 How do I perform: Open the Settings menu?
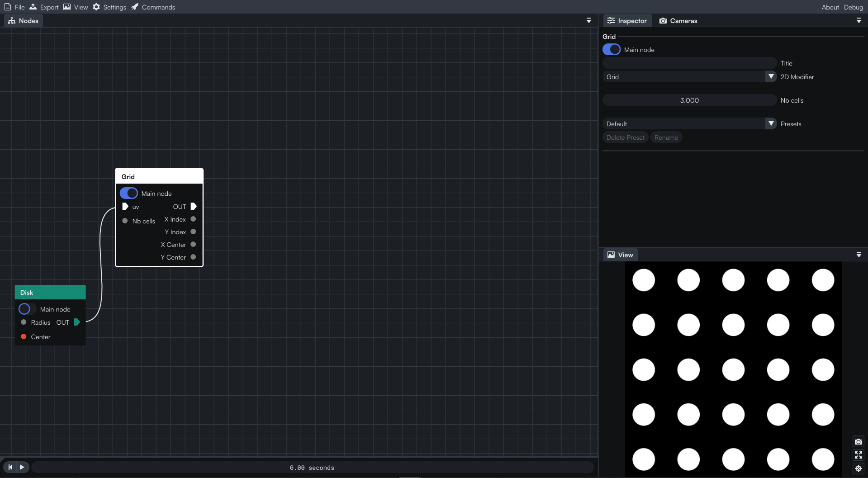click(109, 7)
